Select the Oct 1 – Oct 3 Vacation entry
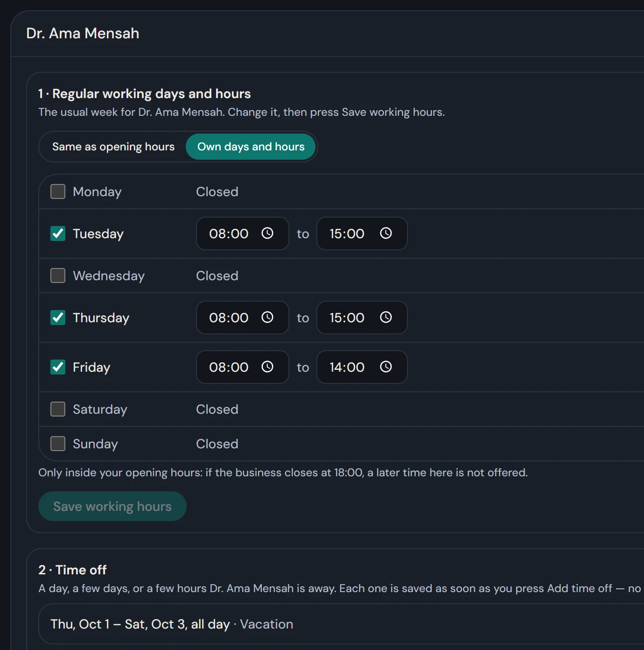This screenshot has height=650, width=644. [x=341, y=624]
